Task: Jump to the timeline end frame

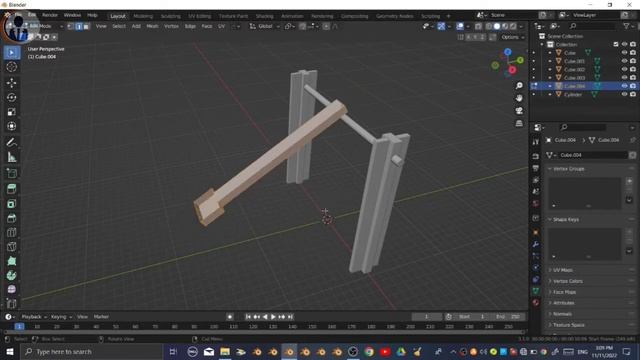Action: (291, 317)
